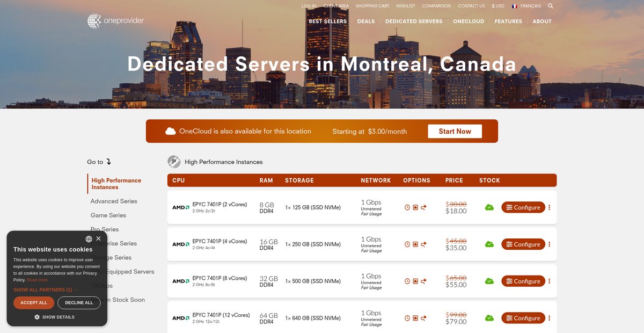The height and width of the screenshot is (333, 644).
Task: Open the Dedicated Servers menu
Action: (414, 21)
